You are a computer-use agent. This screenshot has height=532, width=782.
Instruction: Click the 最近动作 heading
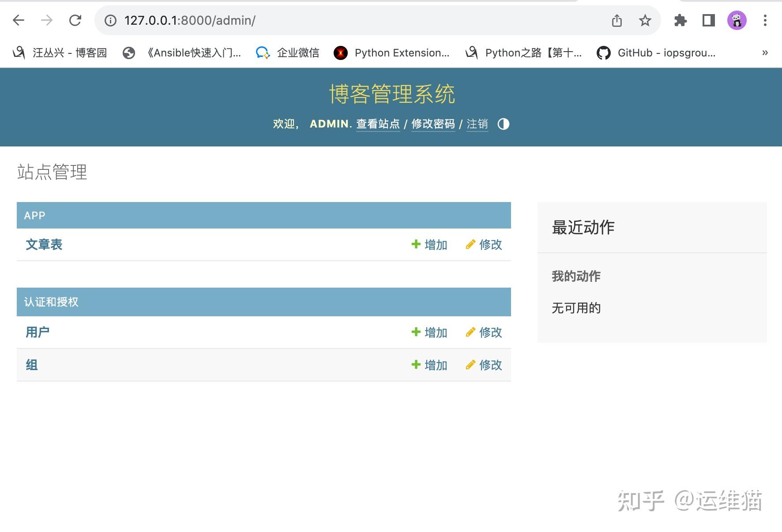tap(583, 228)
